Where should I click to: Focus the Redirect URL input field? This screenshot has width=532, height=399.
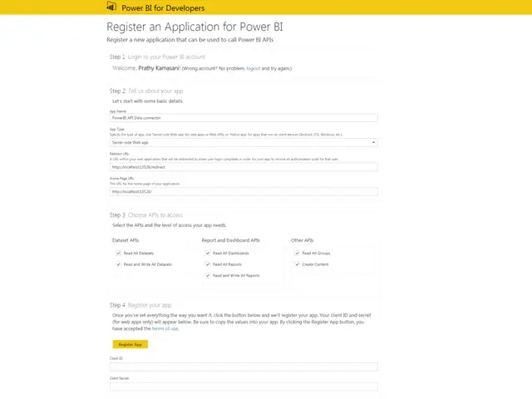244,167
